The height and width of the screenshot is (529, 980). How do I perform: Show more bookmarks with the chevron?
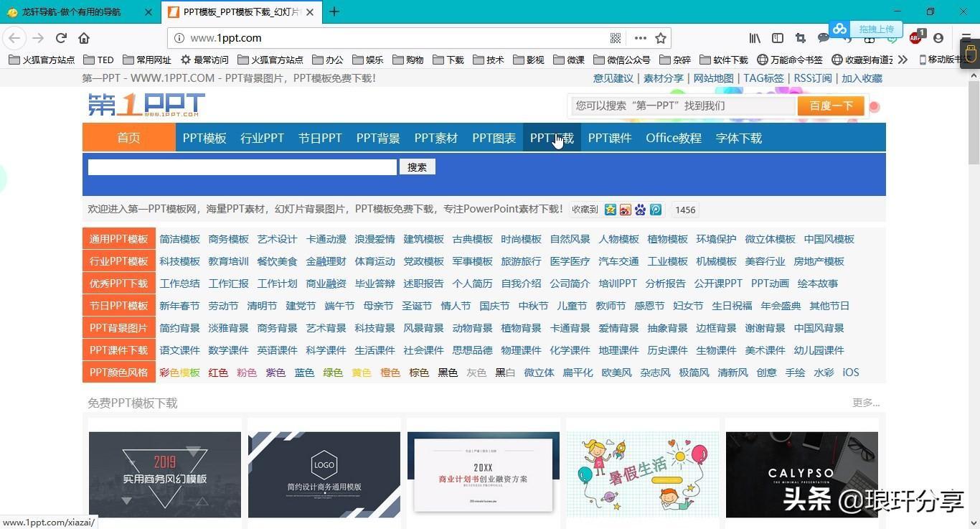pyautogui.click(x=903, y=60)
